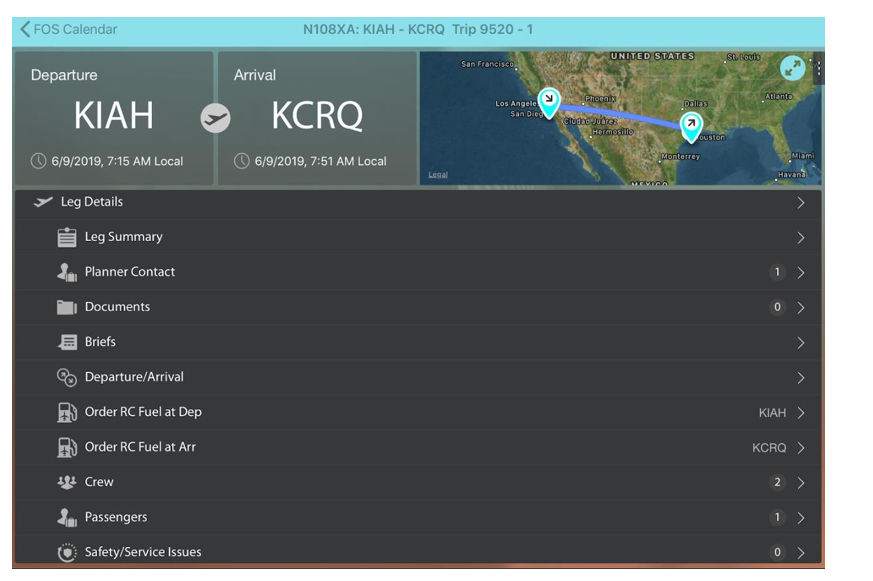This screenshot has height=581, width=873.
Task: Click the Safety/Service Issues shield icon
Action: [67, 552]
